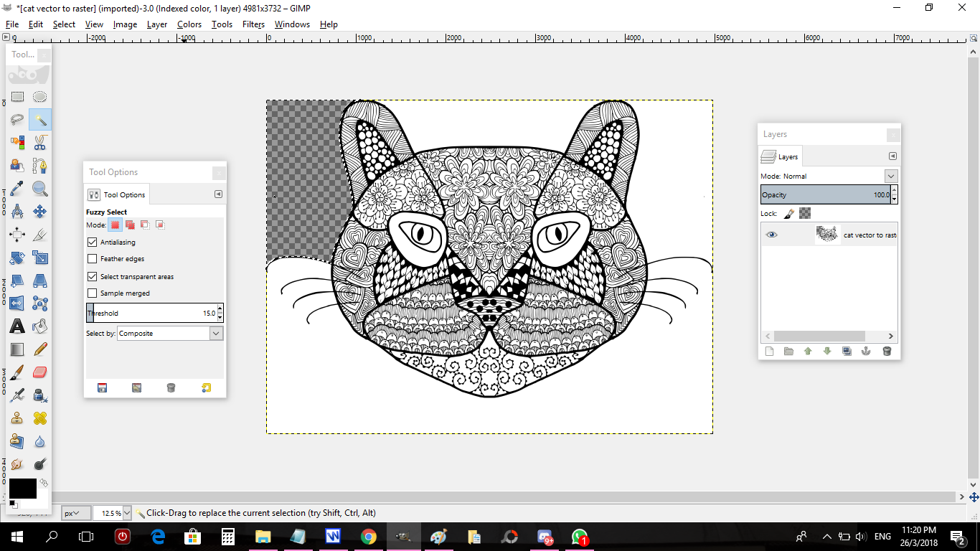Click the delete layer trash icon
The image size is (980, 551).
(x=887, y=351)
